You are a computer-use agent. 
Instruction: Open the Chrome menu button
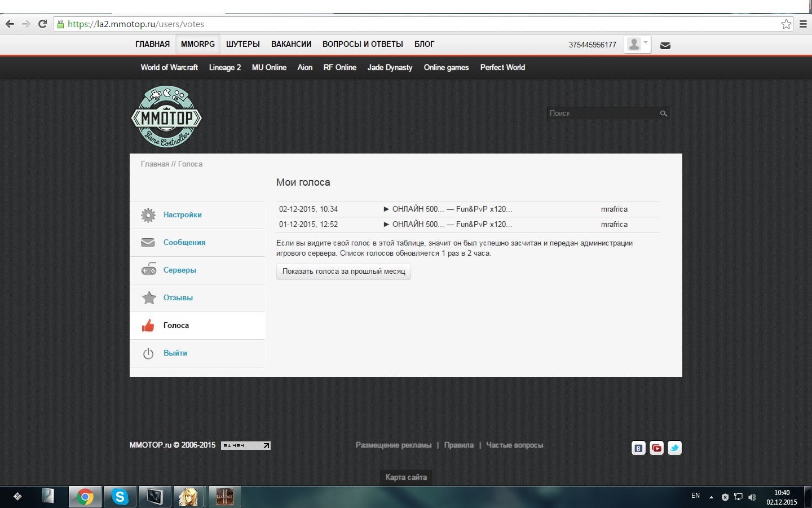pos(803,24)
